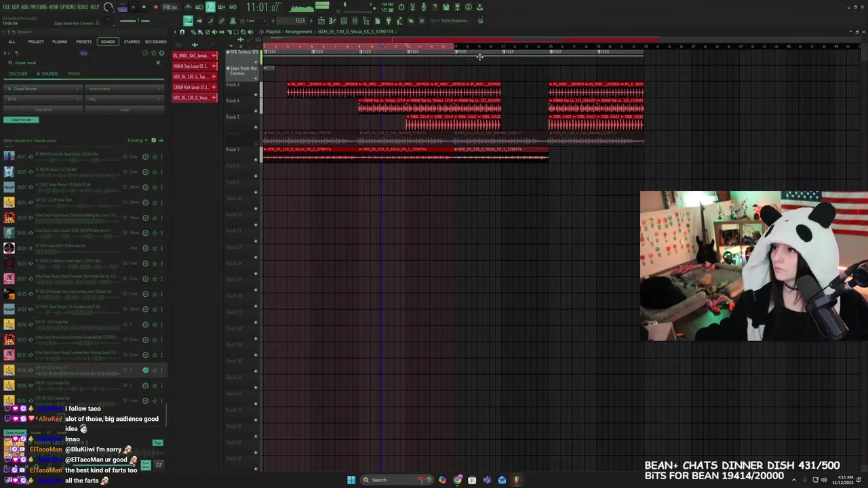The height and width of the screenshot is (488, 868).
Task: Toggle mute dot on Track 3
Action: pos(256,94)
